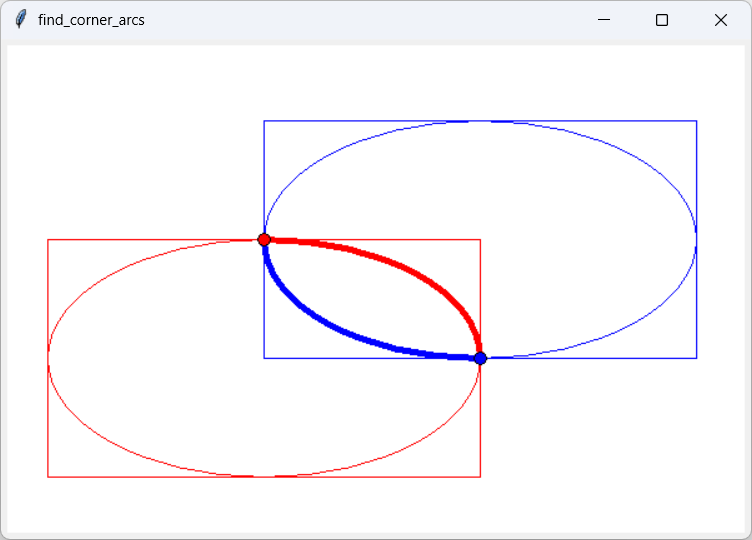Screen dimensions: 752x540
Task: Maximize the find_corner_arcs window
Action: tap(662, 20)
